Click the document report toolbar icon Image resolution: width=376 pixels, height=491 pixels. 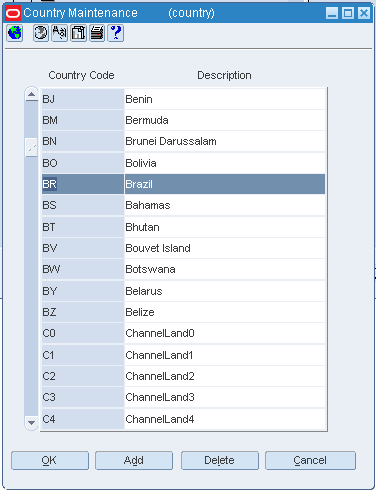[x=78, y=33]
